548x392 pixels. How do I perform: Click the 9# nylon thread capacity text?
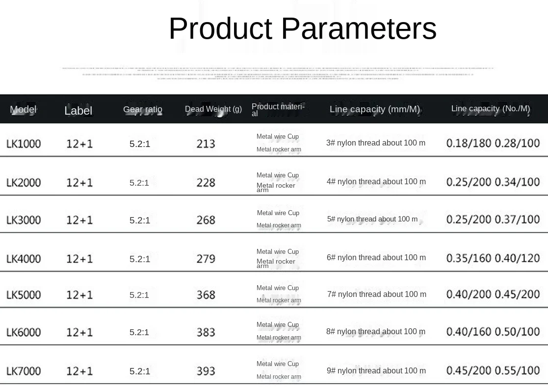376,371
